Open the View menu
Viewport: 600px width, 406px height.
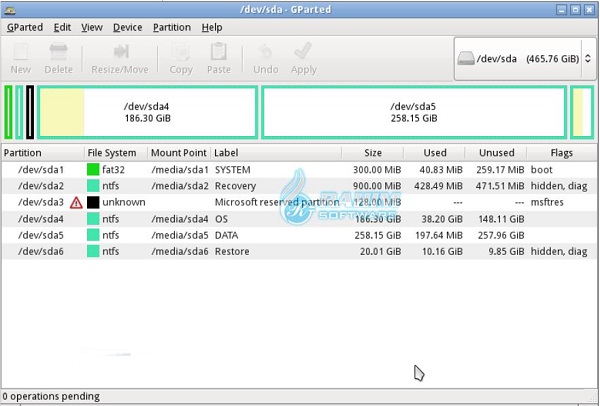[x=92, y=28]
